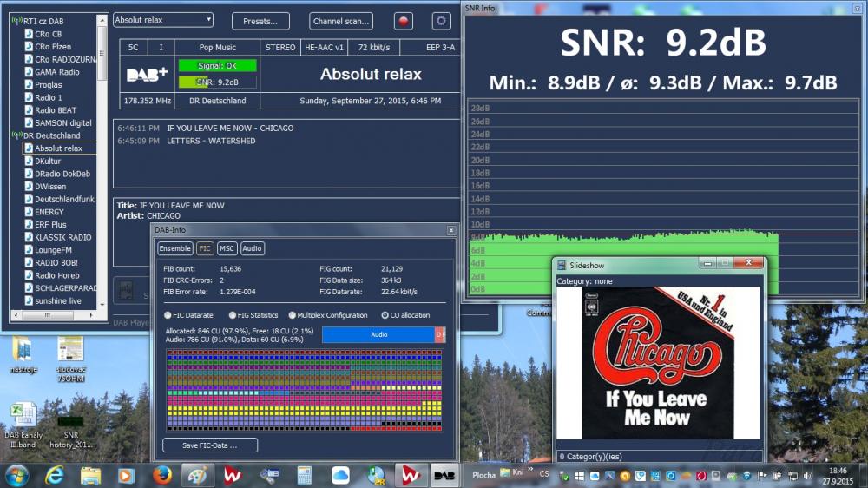Click the red record button

[x=403, y=21]
